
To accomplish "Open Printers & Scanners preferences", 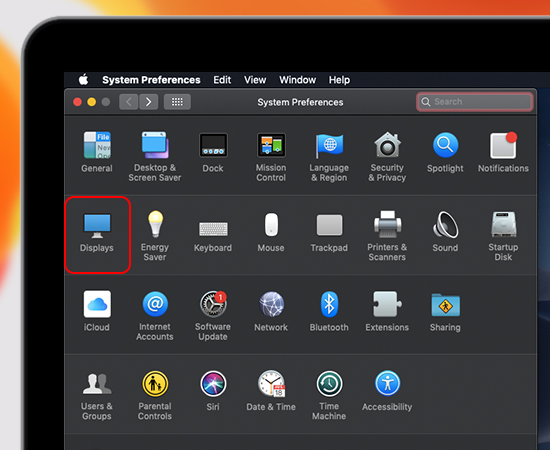I will 387,236.
